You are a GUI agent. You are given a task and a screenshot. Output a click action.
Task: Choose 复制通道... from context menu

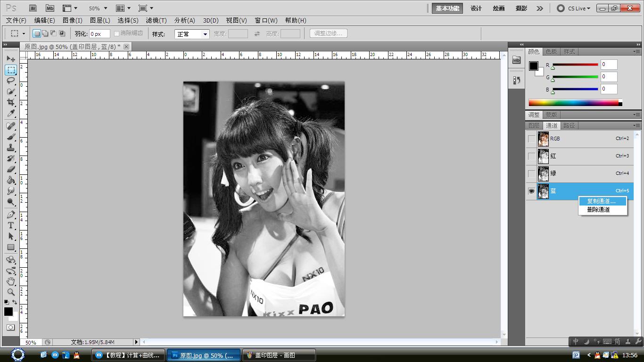tap(603, 201)
